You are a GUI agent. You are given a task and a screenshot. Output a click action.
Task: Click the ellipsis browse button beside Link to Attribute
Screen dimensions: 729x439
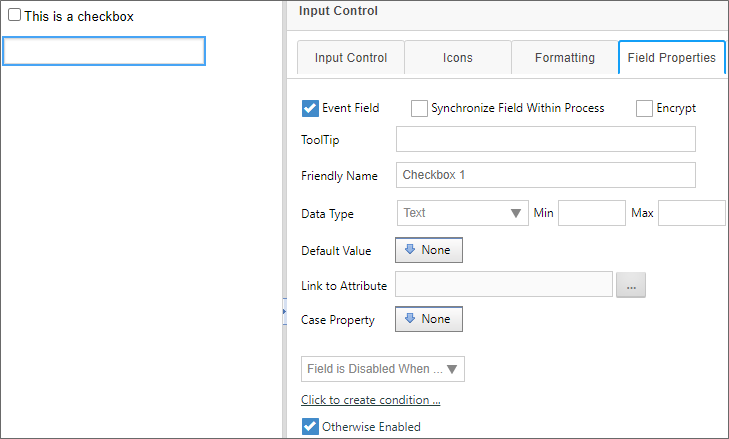coord(631,285)
